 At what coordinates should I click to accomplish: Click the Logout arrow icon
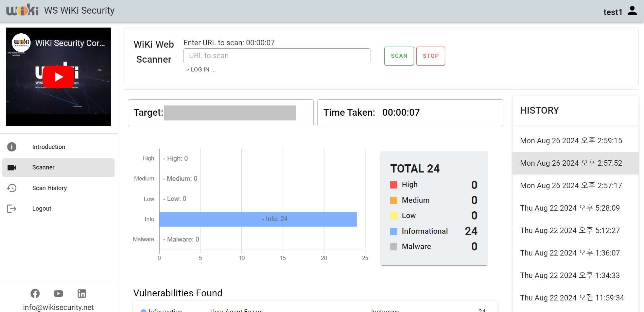tap(11, 208)
